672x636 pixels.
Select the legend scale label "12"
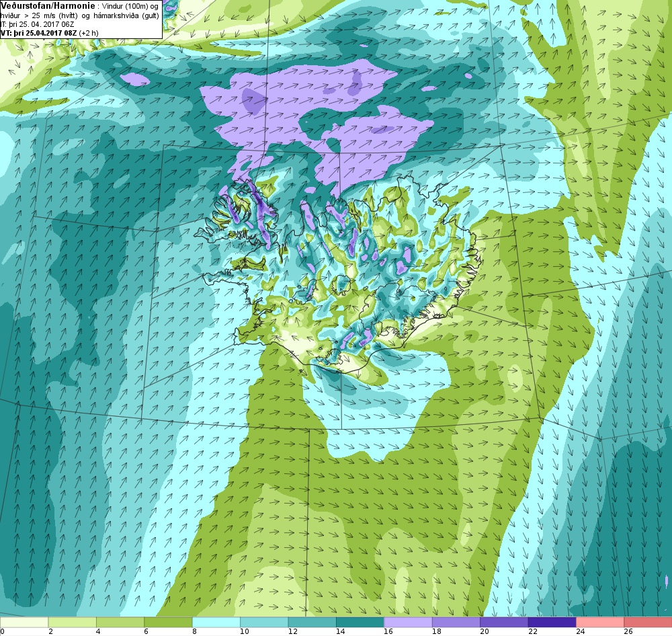(292, 631)
